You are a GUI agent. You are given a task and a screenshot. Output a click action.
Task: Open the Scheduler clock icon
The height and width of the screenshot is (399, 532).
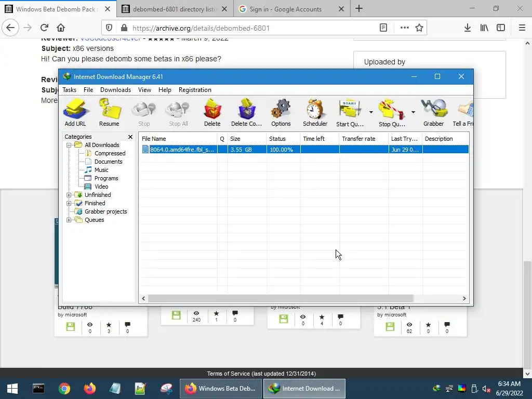tap(315, 113)
